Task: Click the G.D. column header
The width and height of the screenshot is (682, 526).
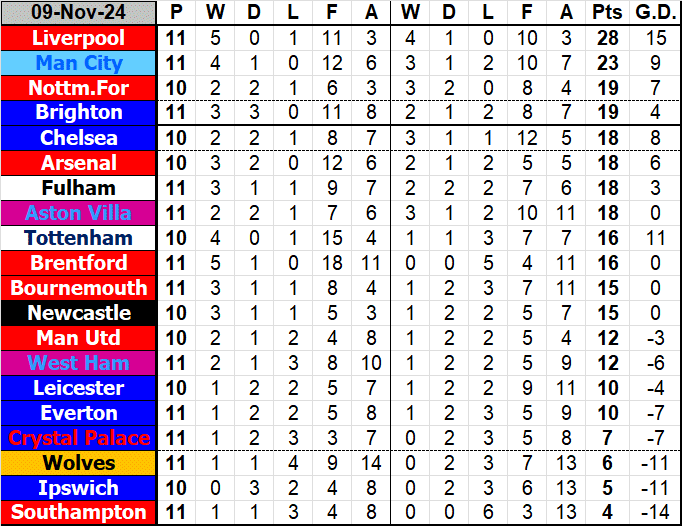Action: (655, 13)
